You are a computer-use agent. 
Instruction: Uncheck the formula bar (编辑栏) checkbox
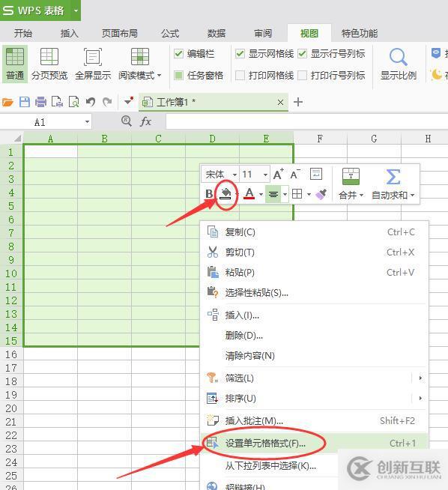(178, 54)
